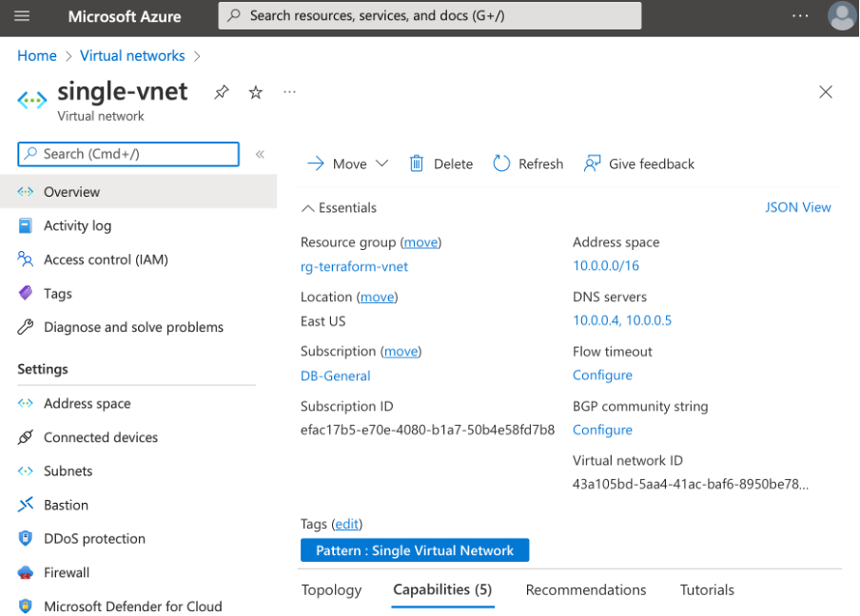The width and height of the screenshot is (860, 616).
Task: Open the Azure portal hamburger menu
Action: tap(22, 16)
